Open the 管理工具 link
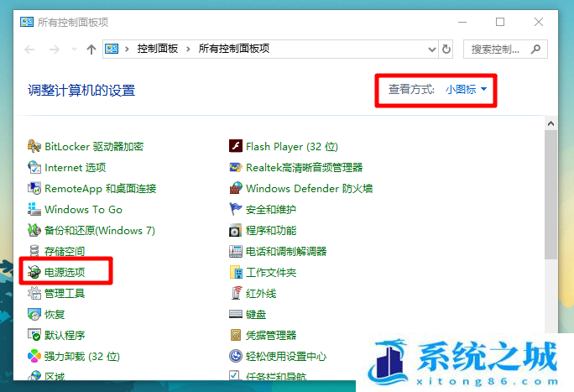Viewport: 574px width, 392px height. (x=65, y=294)
